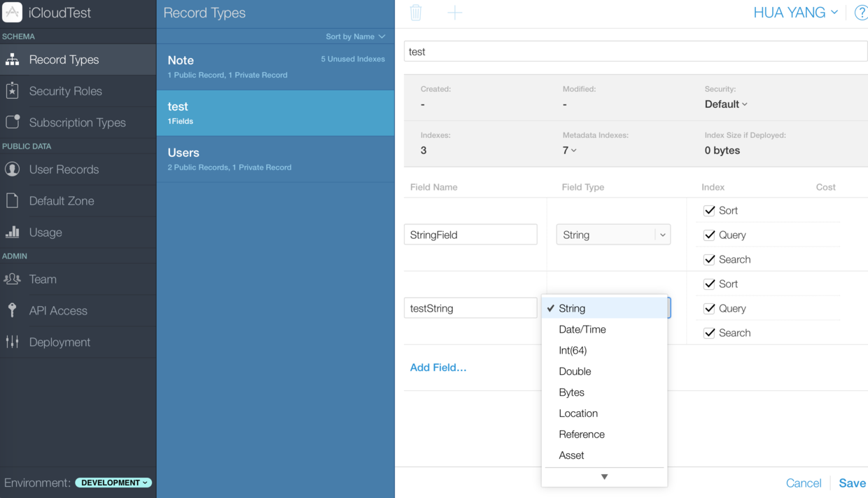Click the Subscription Types sidebar icon
Image resolution: width=868 pixels, height=498 pixels.
click(x=13, y=122)
